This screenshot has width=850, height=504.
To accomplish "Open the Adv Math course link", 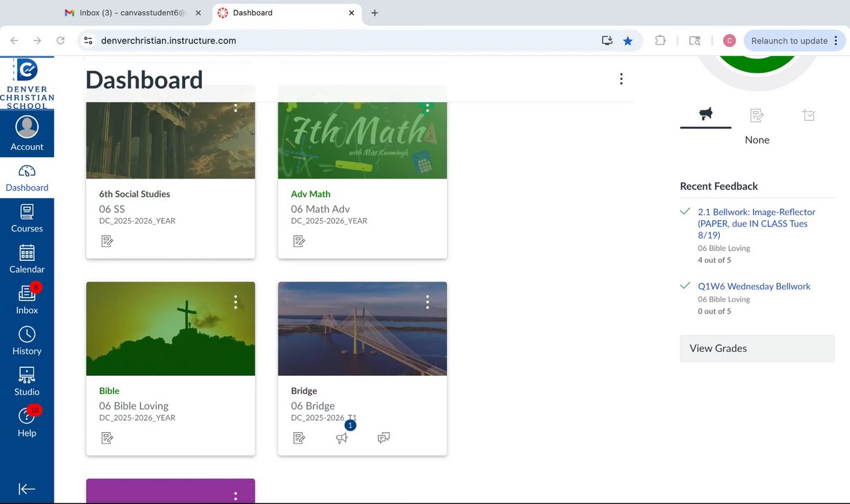I will pos(310,194).
